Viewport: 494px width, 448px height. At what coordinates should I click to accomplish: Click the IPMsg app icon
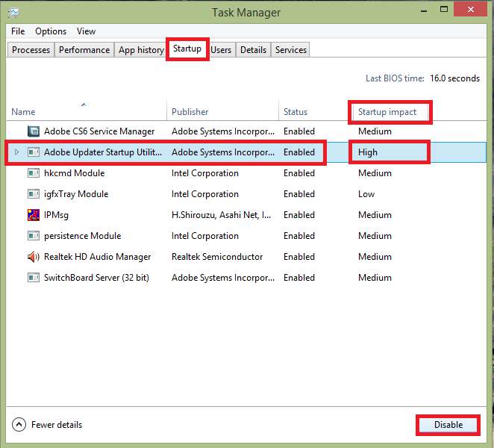[33, 215]
